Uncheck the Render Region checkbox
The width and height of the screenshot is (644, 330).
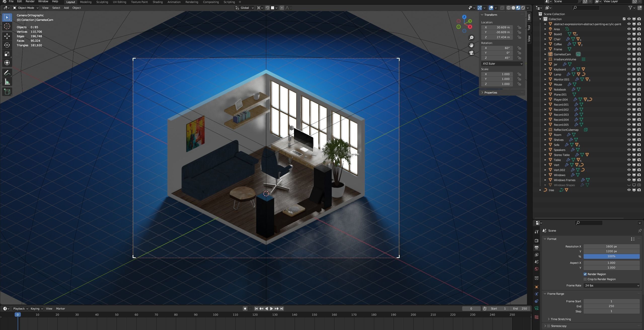pos(585,274)
